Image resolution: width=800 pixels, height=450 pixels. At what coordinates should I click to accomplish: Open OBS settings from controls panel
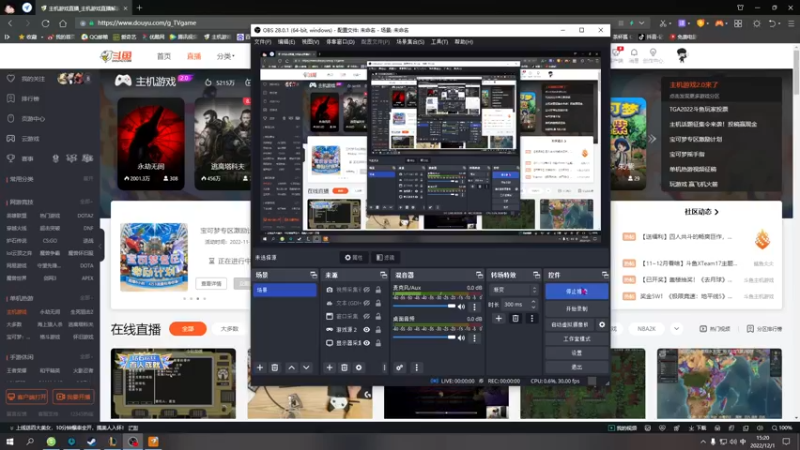click(577, 353)
